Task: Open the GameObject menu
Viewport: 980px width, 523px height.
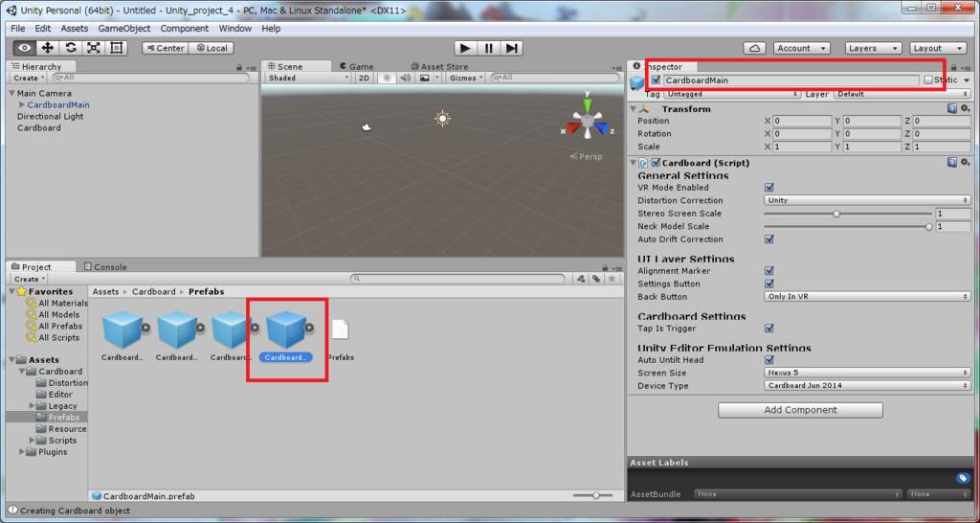Action: [x=123, y=29]
